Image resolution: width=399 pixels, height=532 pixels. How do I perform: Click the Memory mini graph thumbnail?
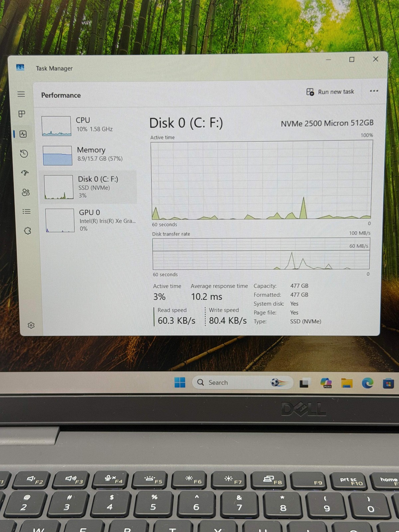click(x=58, y=155)
